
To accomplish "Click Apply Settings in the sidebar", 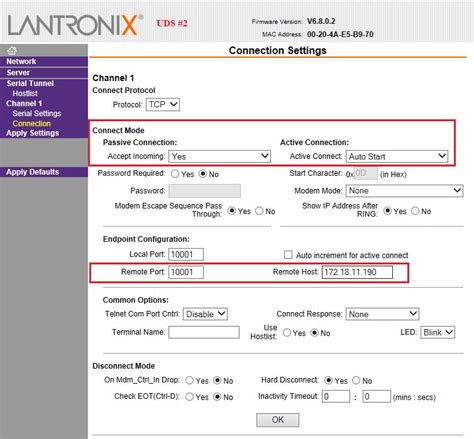I will point(32,133).
